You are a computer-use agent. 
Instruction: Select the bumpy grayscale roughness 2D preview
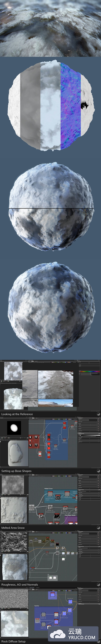14,542
